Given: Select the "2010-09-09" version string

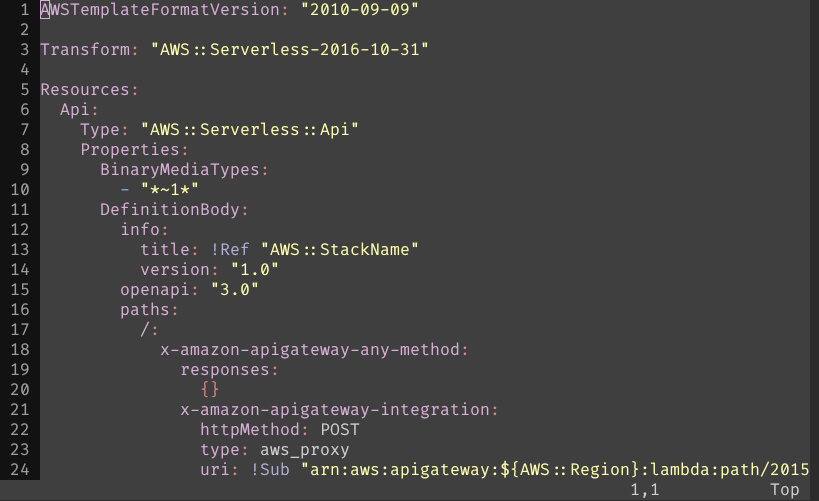Looking at the screenshot, I should tap(359, 9).
